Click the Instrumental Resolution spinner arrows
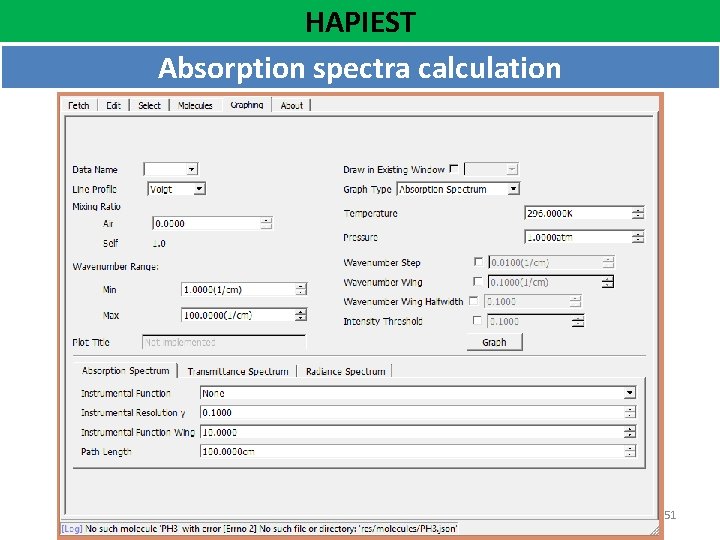This screenshot has height=540, width=720. tap(630, 412)
